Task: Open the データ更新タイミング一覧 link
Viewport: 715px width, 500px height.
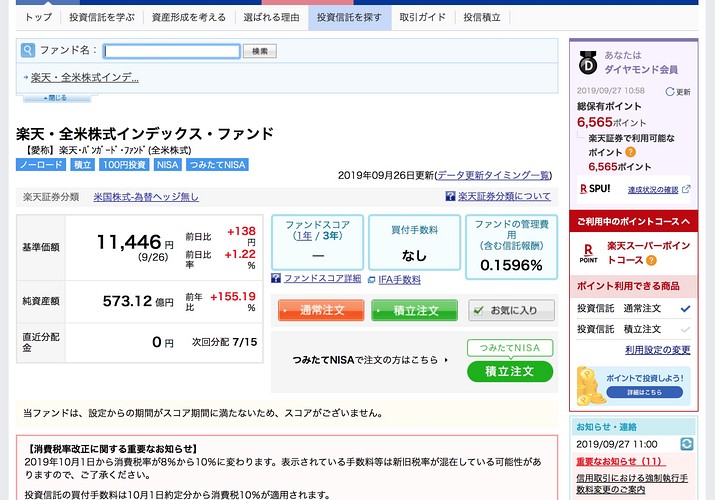Action: (x=493, y=175)
